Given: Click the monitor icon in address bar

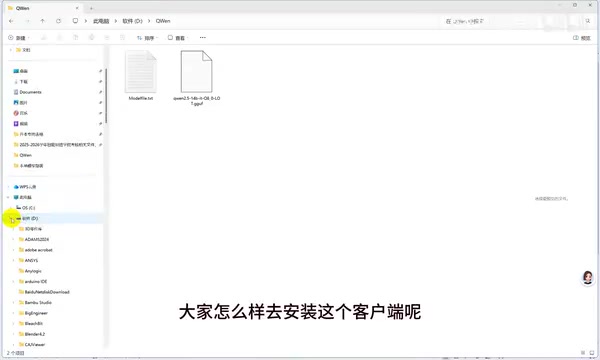Looking at the screenshot, I should pos(75,21).
